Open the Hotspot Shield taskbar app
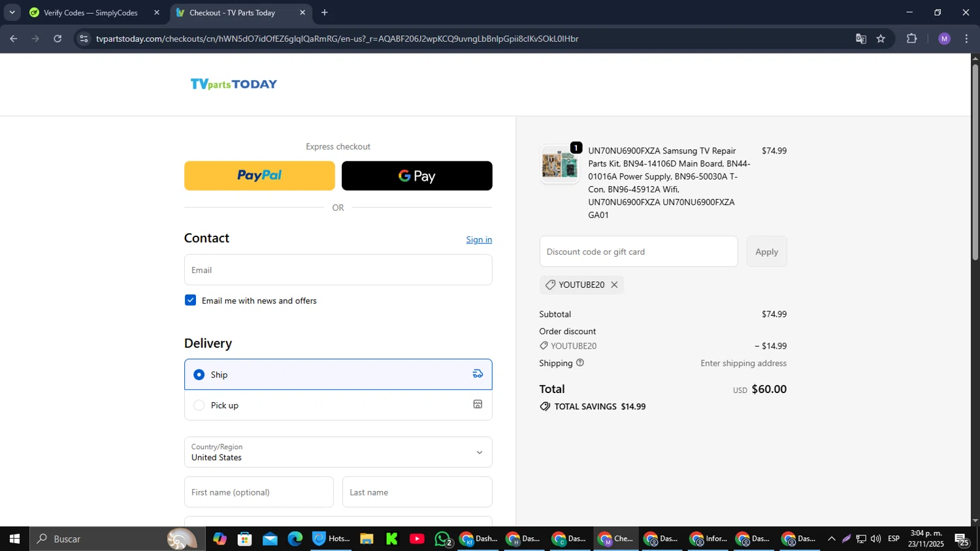The height and width of the screenshot is (551, 980). (331, 539)
